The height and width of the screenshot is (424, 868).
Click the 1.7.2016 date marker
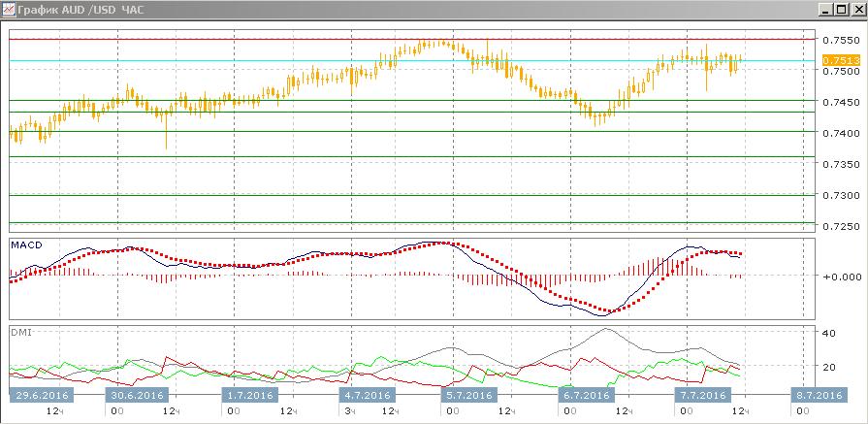tap(251, 396)
